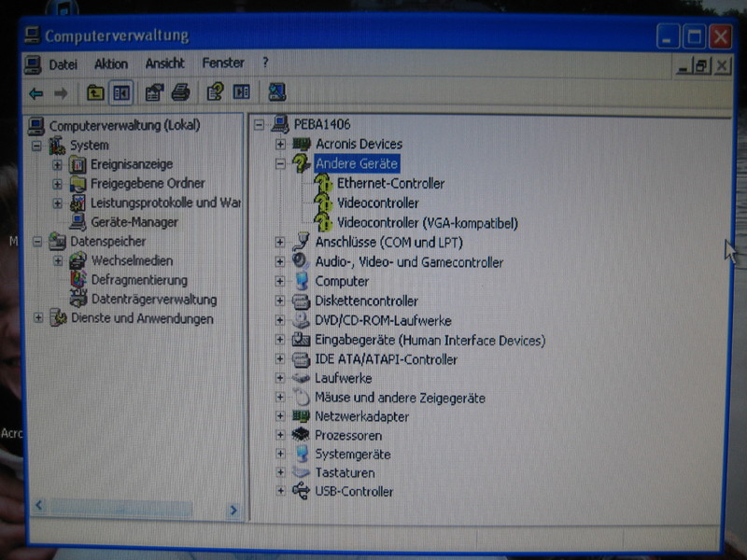This screenshot has height=560, width=747.
Task: Toggle the console tree show/hide toolbar button
Action: [121, 92]
